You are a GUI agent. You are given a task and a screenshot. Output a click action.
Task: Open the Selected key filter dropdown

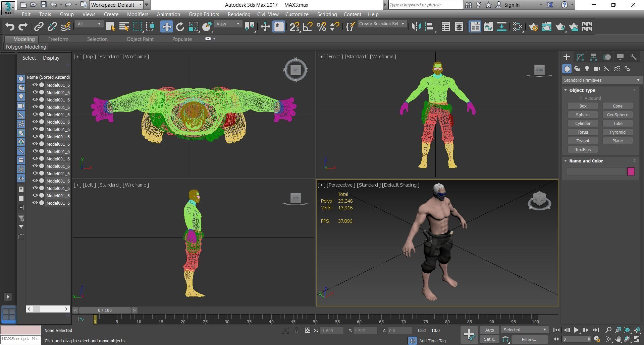tap(525, 330)
